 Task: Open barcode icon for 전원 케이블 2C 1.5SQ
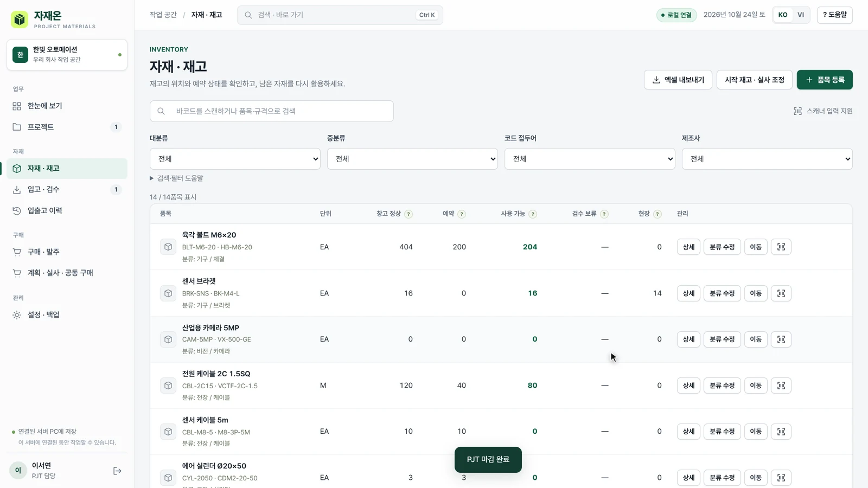point(781,386)
